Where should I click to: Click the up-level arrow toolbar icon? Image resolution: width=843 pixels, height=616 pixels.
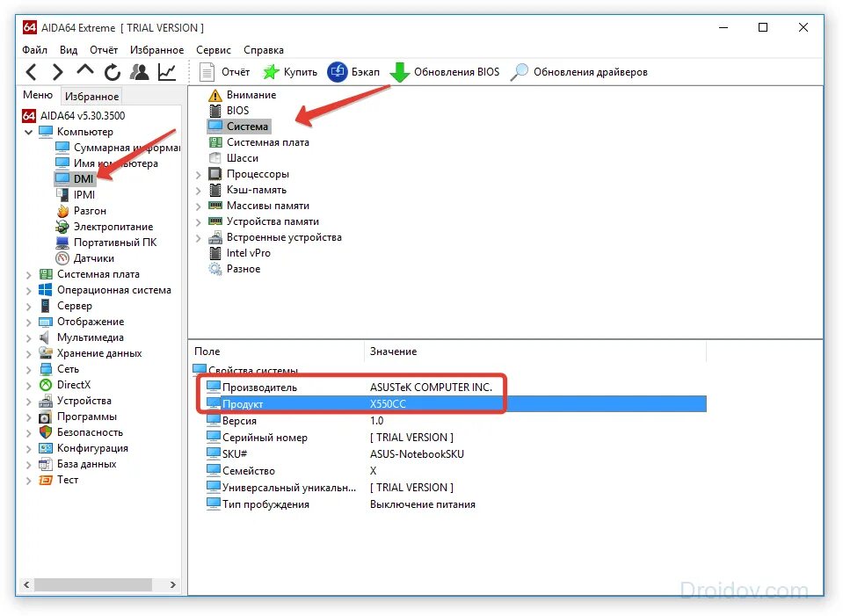(85, 70)
